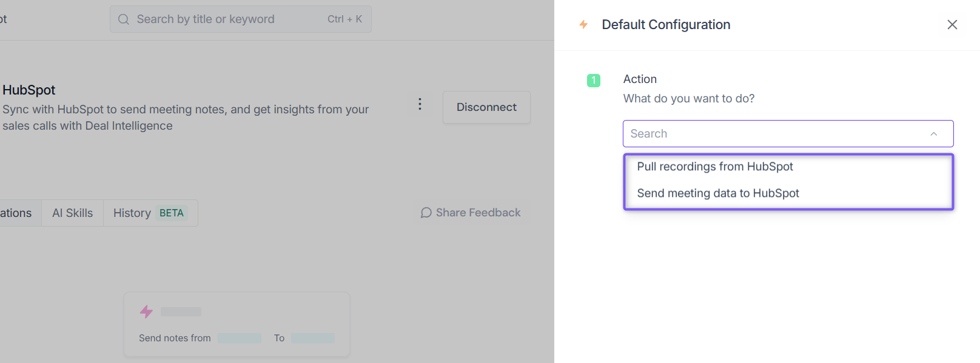Collapse the Action dropdown using its chevron
This screenshot has width=980, height=363.
coord(934,134)
